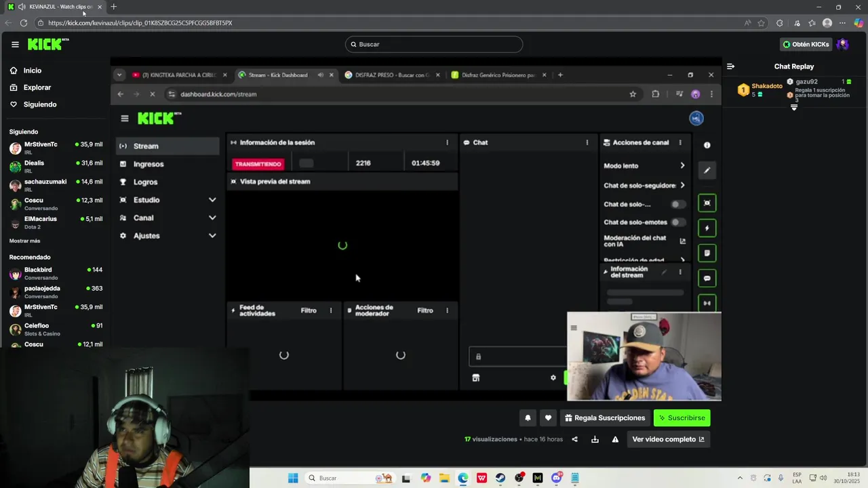Screen dimensions: 868x488
Task: Open sachauzumaki channel in sidebar
Action: tap(56, 184)
